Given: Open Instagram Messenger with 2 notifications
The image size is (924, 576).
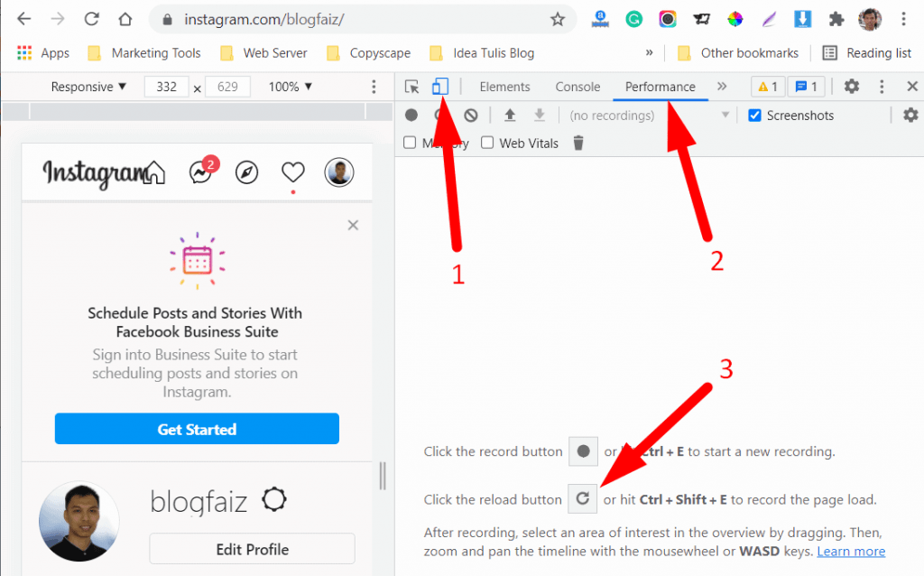Looking at the screenshot, I should coord(201,172).
